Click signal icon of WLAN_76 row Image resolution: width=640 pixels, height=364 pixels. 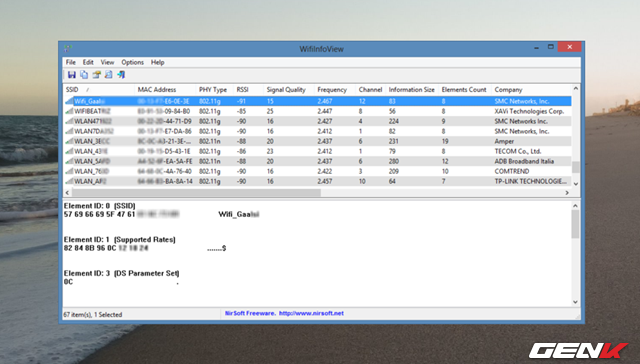(69, 171)
